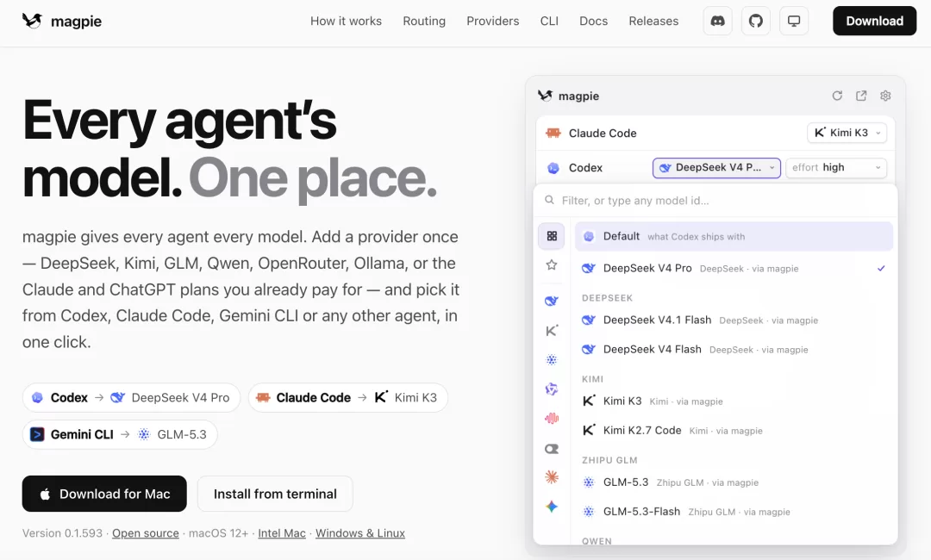This screenshot has height=560, width=931.
Task: Open the Discord icon in header
Action: click(717, 22)
